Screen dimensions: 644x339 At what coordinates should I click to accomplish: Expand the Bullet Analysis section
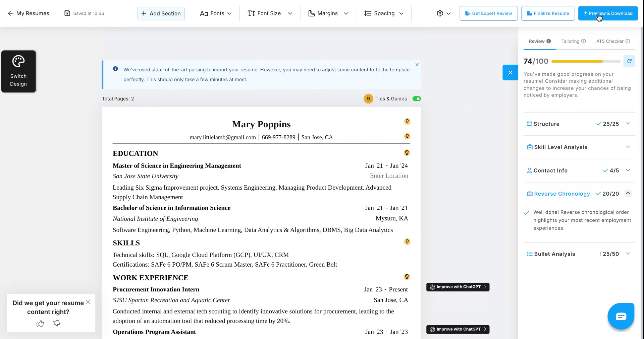(628, 254)
